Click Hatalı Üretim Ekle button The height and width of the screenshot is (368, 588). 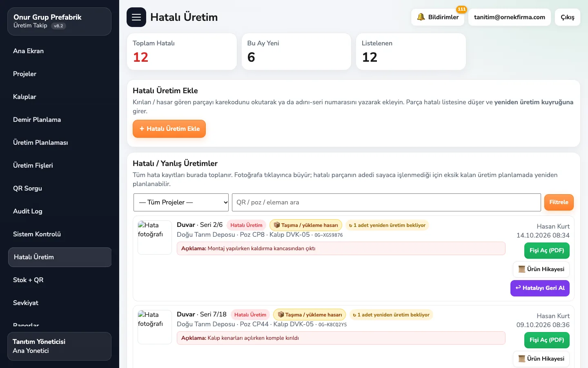[169, 129]
